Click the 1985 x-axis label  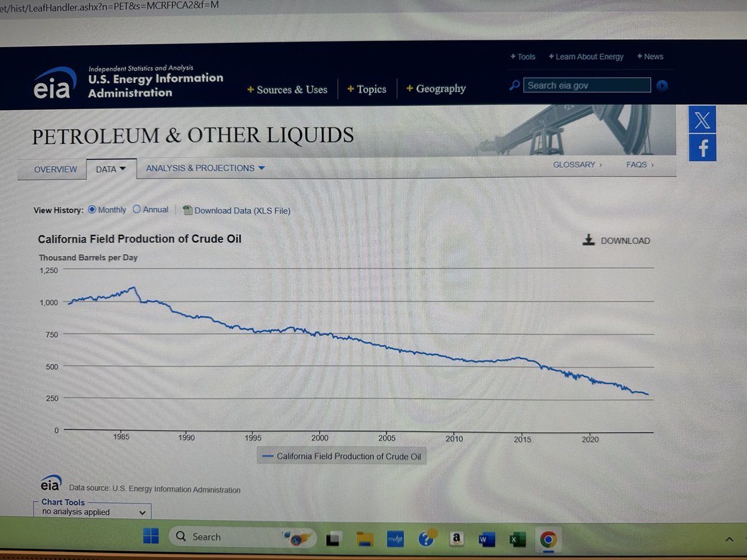pyautogui.click(x=121, y=437)
